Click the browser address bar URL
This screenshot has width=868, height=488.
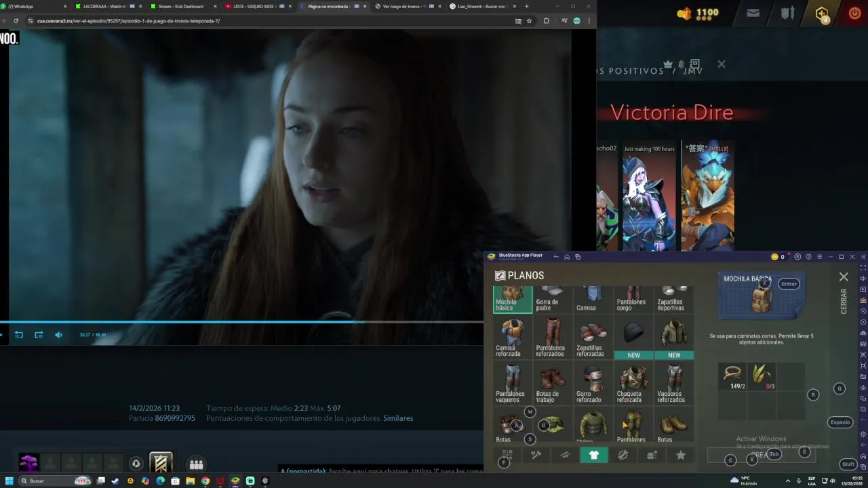[128, 21]
